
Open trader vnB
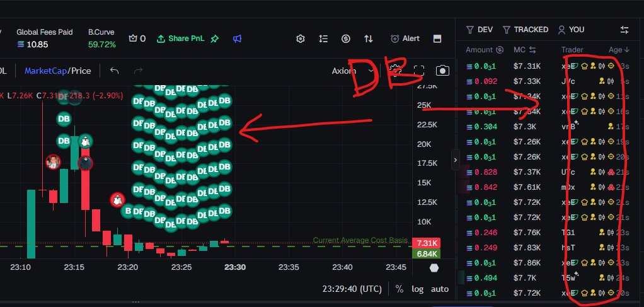568,127
